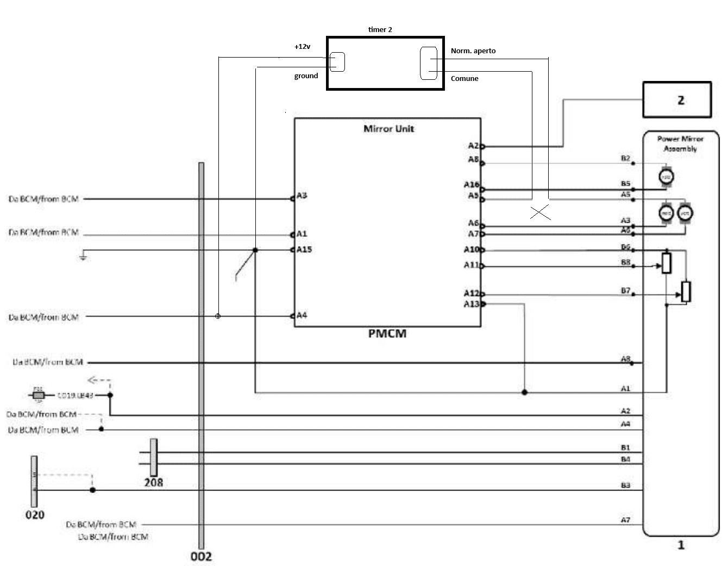Click the junction dot on the A13 wire near A1
728x566 pixels.
pos(524,392)
